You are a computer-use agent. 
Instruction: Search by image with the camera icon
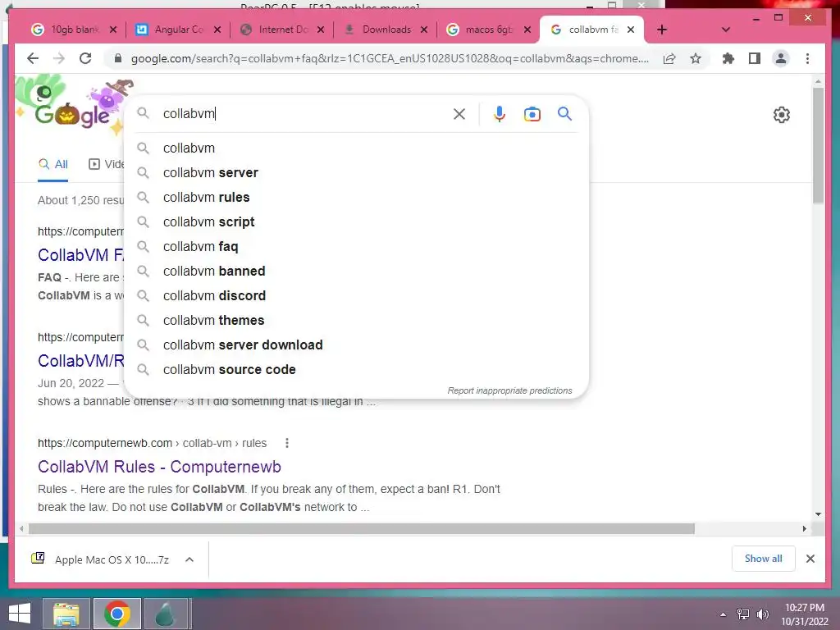[x=532, y=114]
